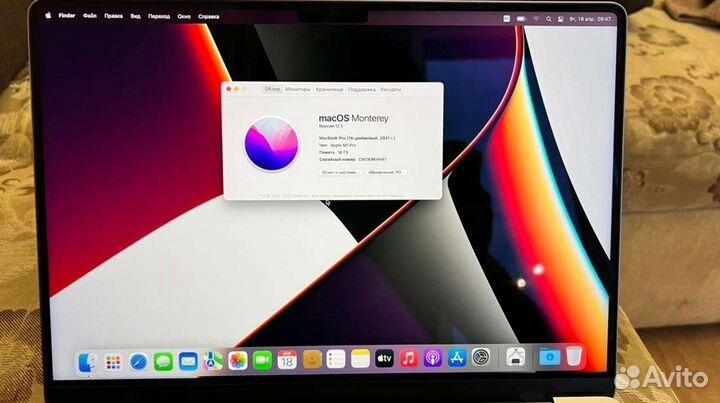The width and height of the screenshot is (720, 403).
Task: Open Photos app in the Dock
Action: coord(237,361)
